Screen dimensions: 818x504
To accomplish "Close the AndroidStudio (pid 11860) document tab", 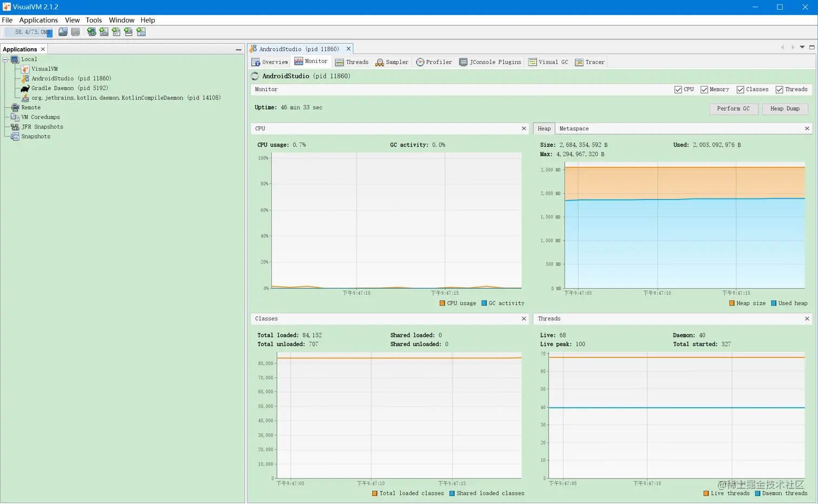I will pyautogui.click(x=348, y=49).
